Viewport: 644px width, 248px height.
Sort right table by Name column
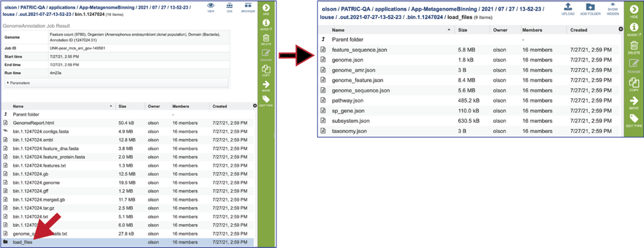click(x=338, y=30)
